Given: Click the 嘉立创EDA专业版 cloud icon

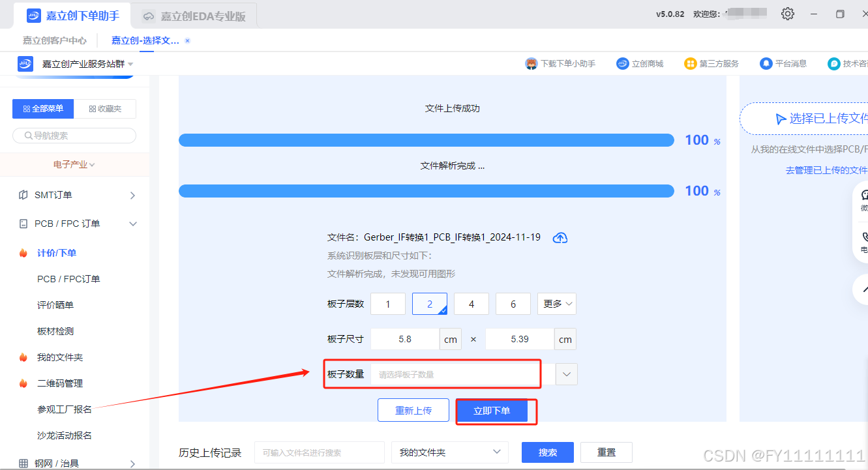Looking at the screenshot, I should pos(149,16).
